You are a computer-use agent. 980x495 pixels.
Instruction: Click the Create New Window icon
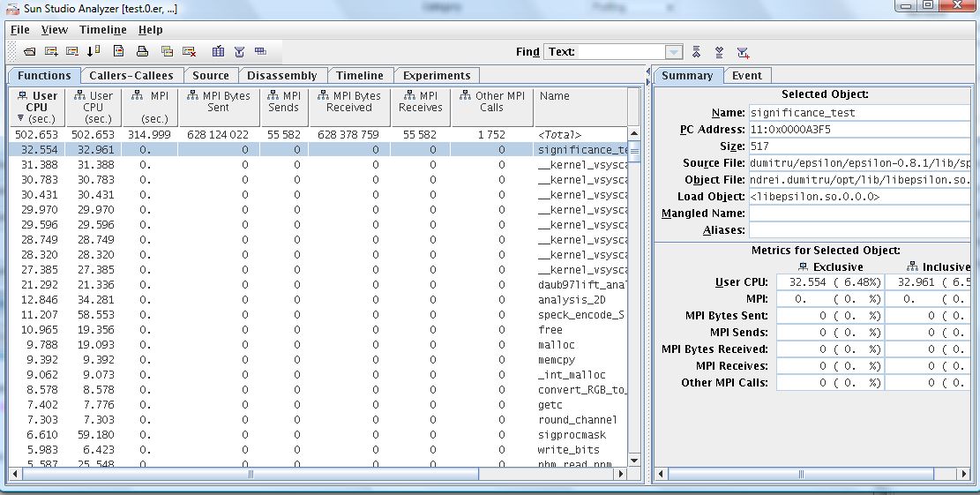[x=167, y=52]
